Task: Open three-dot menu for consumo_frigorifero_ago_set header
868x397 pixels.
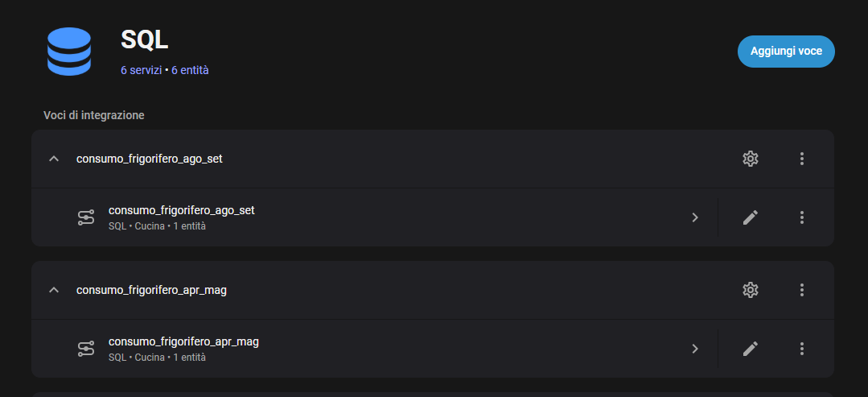Action: pyautogui.click(x=802, y=159)
